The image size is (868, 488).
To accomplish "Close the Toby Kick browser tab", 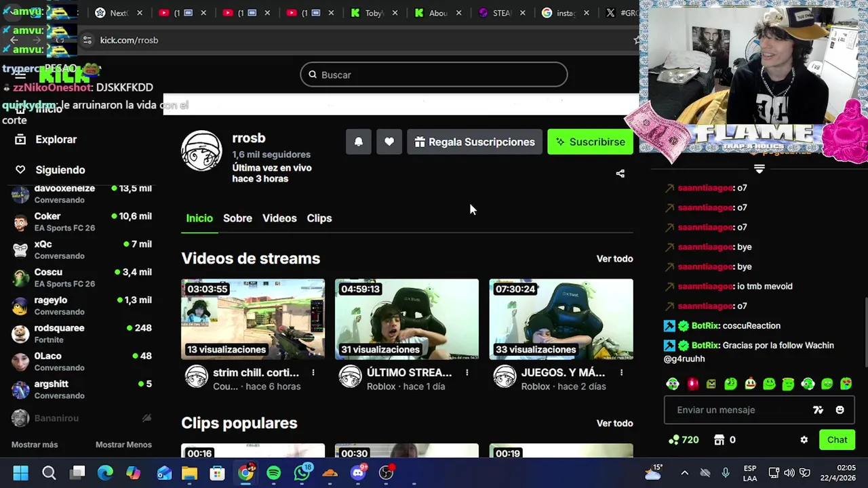I will [x=395, y=13].
